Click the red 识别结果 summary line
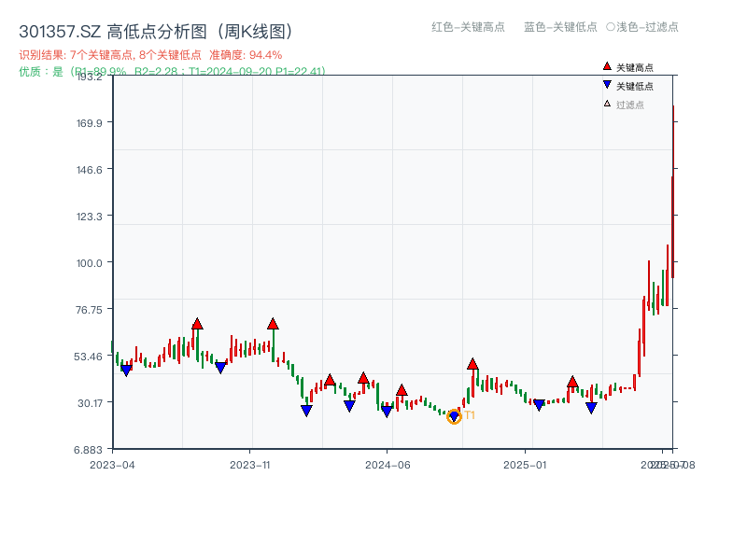 pos(150,55)
